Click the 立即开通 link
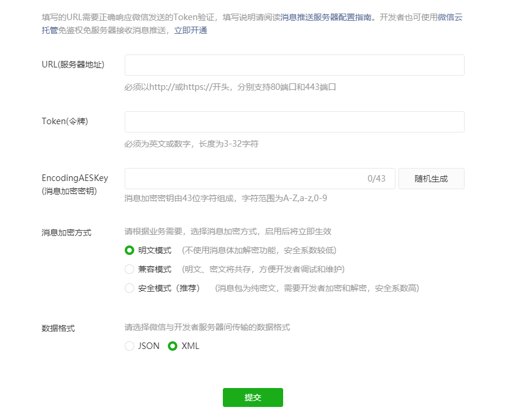The width and height of the screenshot is (532, 417). [191, 31]
